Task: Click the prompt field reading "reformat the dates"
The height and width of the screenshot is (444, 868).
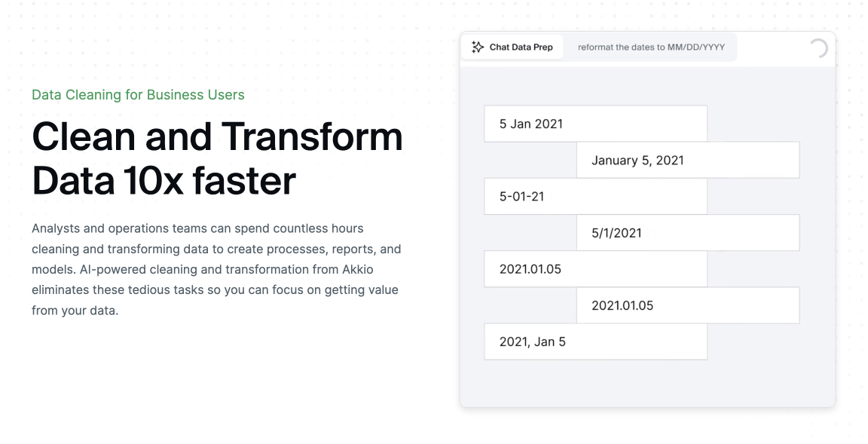Action: coord(652,46)
